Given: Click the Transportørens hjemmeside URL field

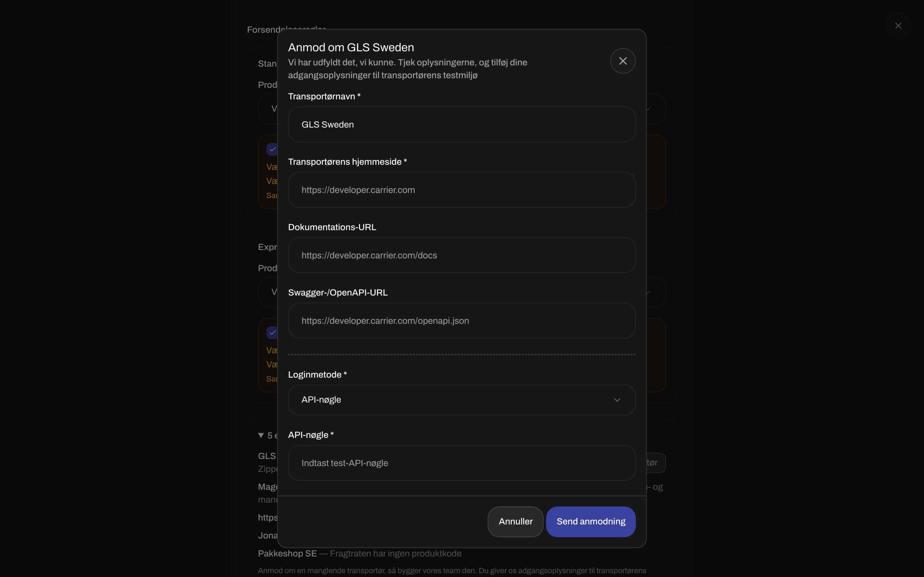Looking at the screenshot, I should point(462,190).
